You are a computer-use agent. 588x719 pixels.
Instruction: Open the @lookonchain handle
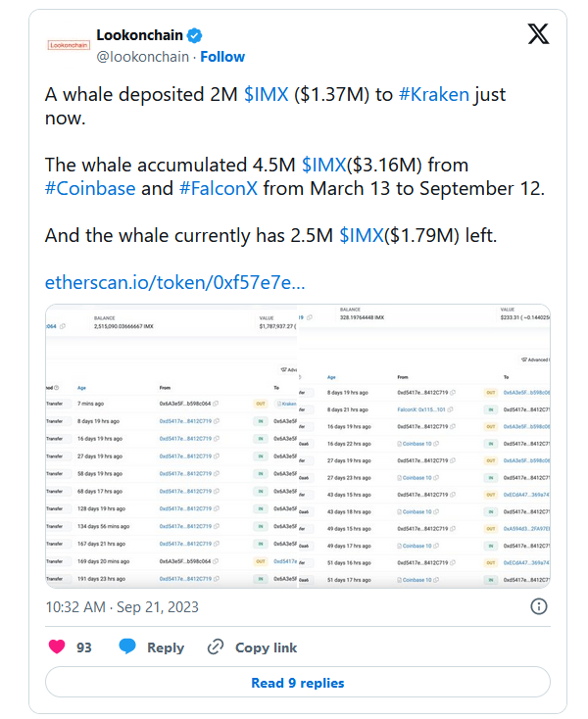[x=143, y=57]
